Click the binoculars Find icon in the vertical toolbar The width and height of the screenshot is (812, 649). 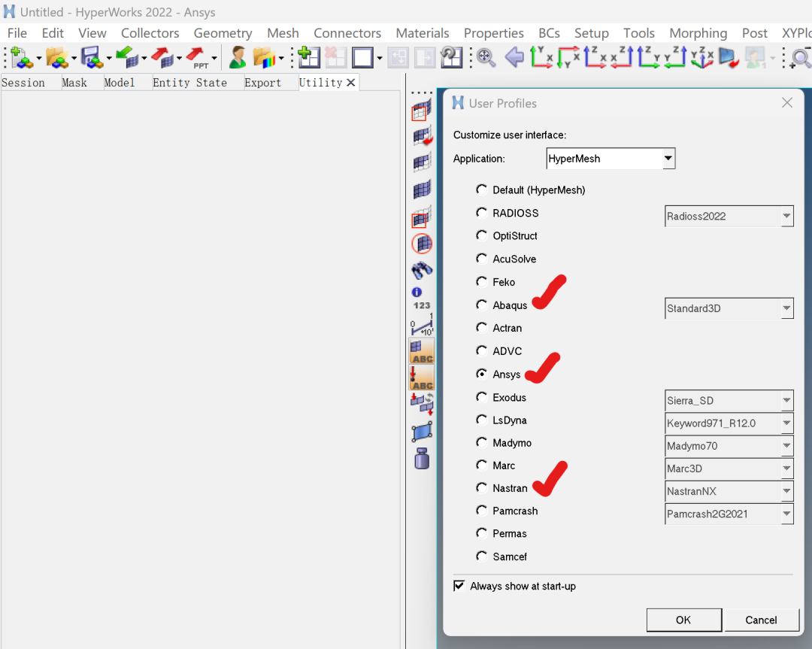point(422,270)
